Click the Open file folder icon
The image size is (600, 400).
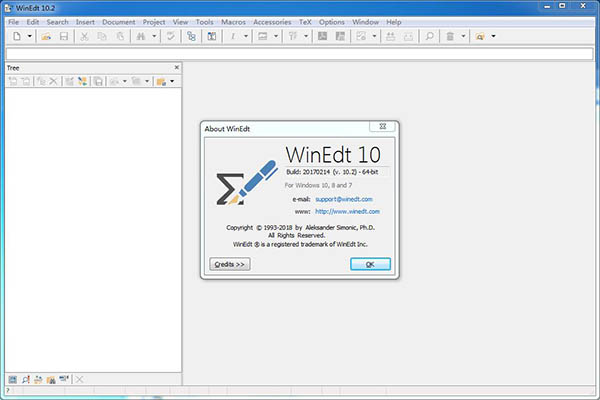coord(46,36)
